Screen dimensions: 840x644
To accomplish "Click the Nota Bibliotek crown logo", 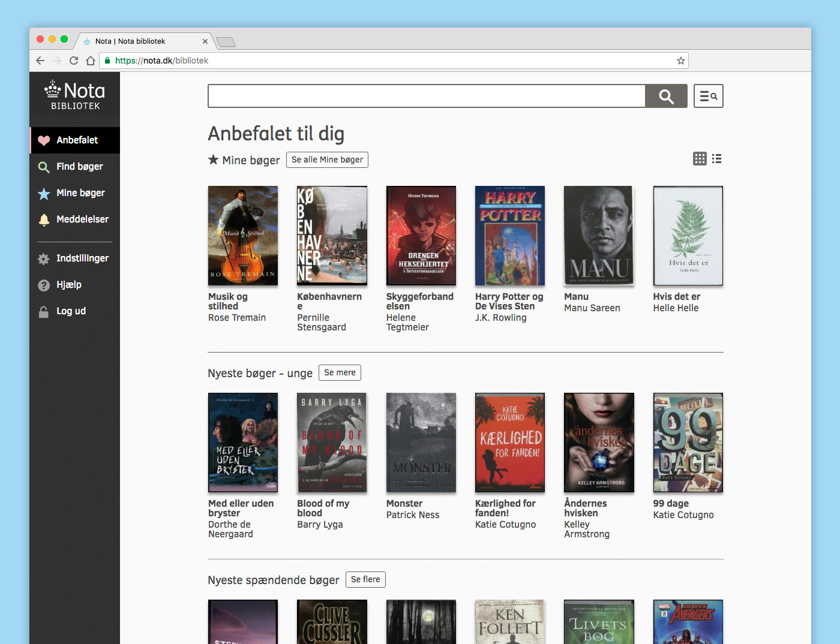I will coord(75,95).
